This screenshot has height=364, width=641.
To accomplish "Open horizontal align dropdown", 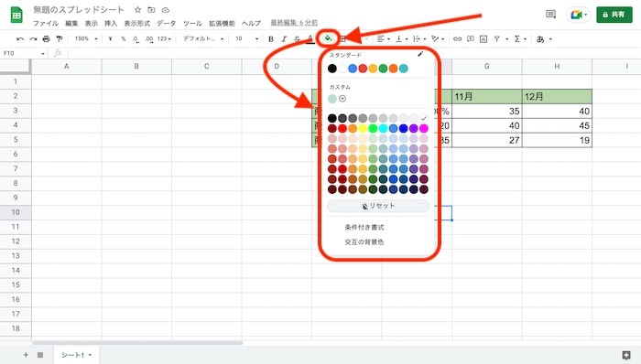I will tap(383, 38).
